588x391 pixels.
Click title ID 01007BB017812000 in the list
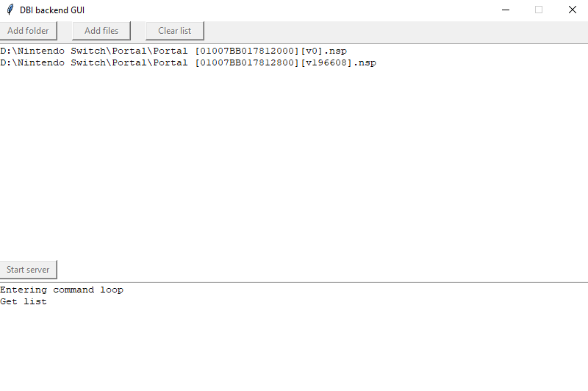pos(246,51)
